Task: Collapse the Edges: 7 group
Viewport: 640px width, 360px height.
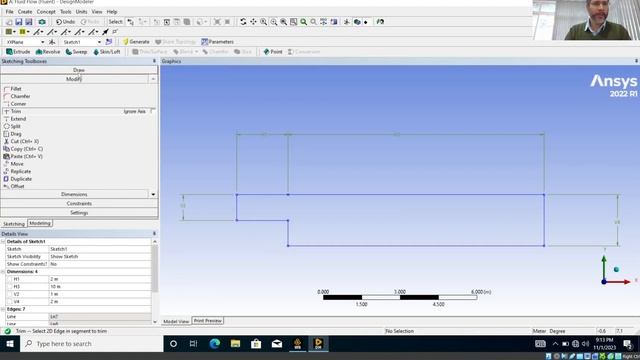Action: pyautogui.click(x=3, y=309)
